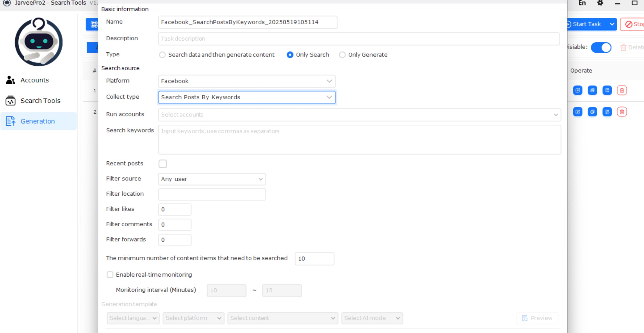The height and width of the screenshot is (333, 644).
Task: Toggle the Visiable switch
Action: (601, 47)
